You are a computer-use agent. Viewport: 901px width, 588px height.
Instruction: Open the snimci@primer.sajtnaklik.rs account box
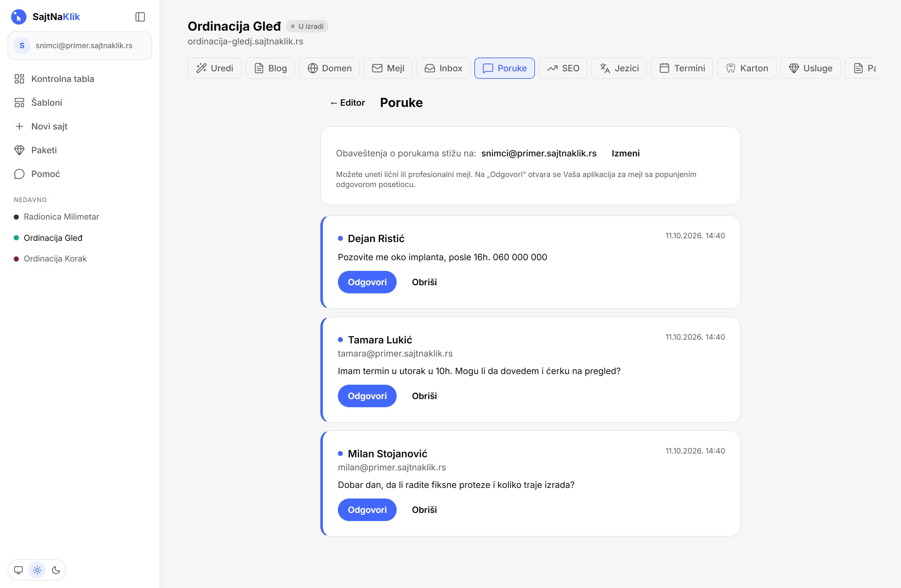click(80, 45)
